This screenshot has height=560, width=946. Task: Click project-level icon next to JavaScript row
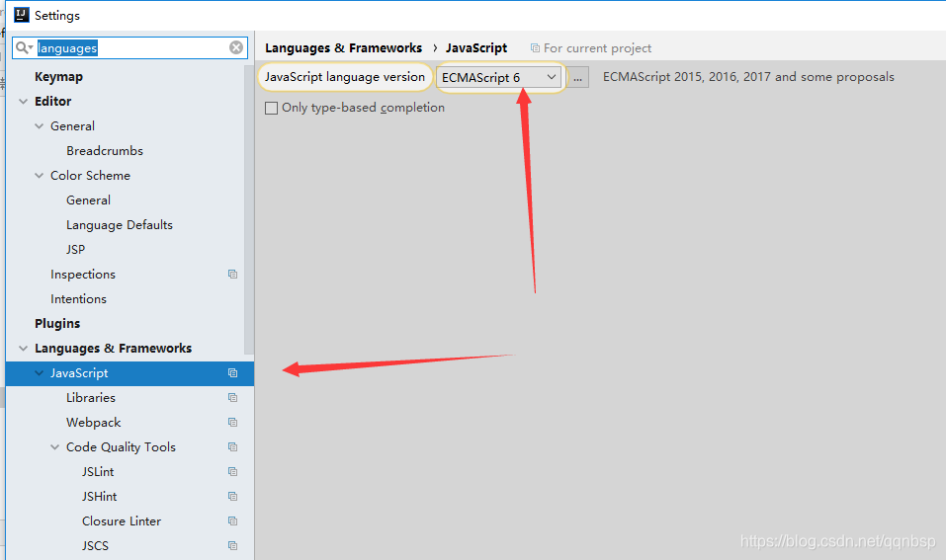coord(232,373)
